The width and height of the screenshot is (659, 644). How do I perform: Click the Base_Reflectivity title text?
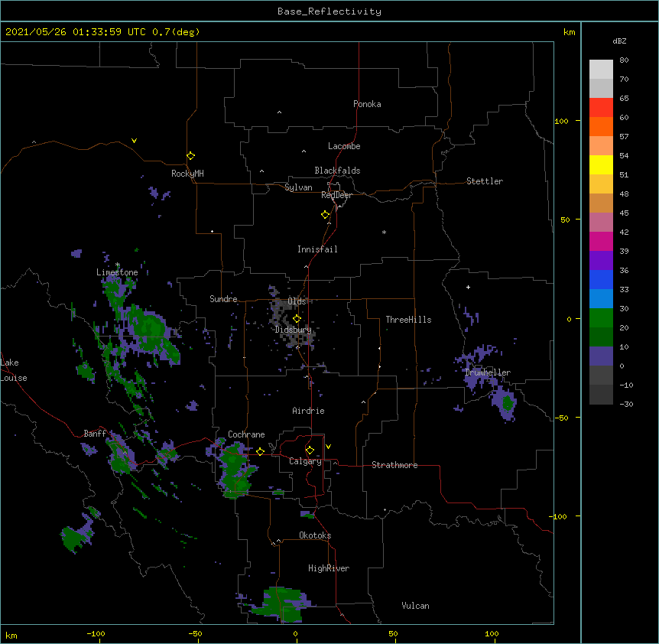(329, 11)
